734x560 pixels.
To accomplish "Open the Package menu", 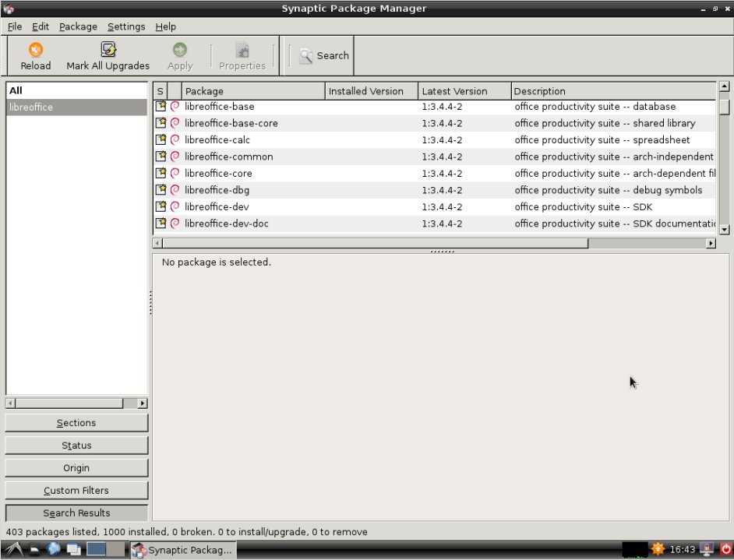I will coord(78,26).
